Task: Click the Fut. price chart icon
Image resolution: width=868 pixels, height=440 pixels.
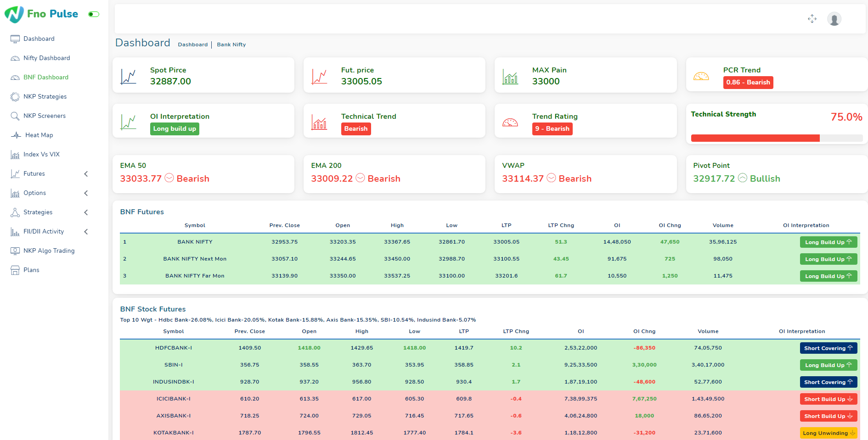Action: click(320, 77)
